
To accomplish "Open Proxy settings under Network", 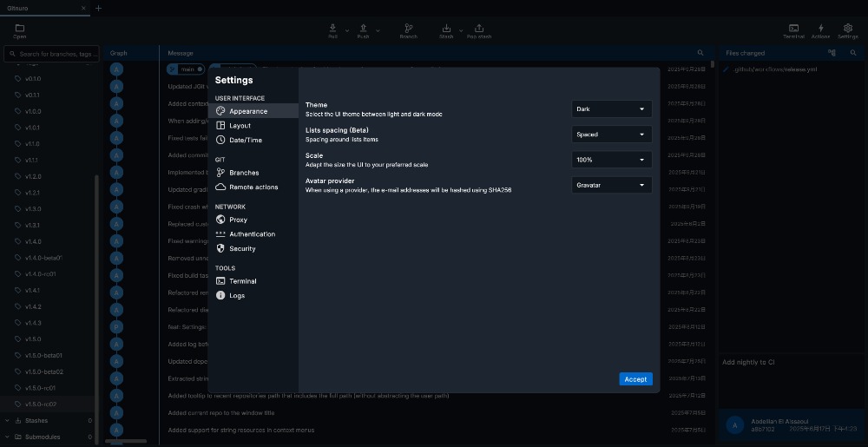I will click(x=238, y=220).
